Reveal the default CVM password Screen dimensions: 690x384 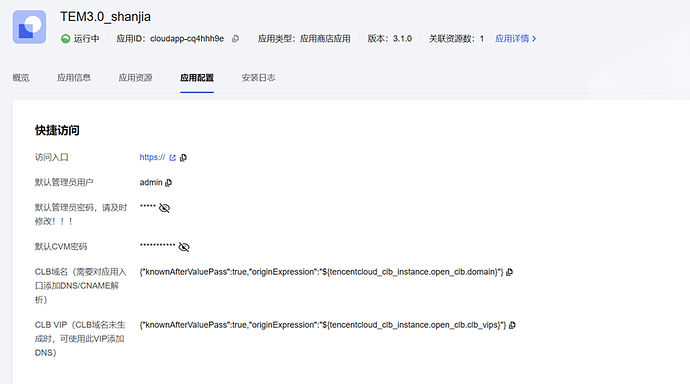point(184,247)
